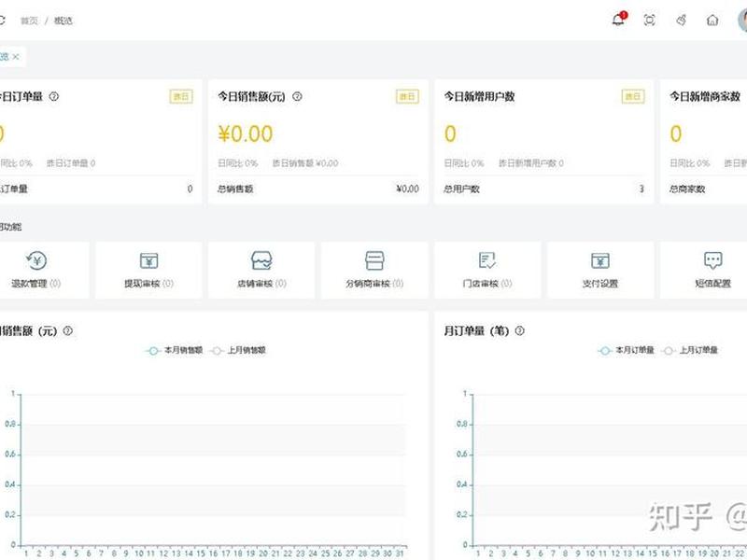Open 短信配置 message bubble icon
The height and width of the screenshot is (560, 747).
(713, 260)
